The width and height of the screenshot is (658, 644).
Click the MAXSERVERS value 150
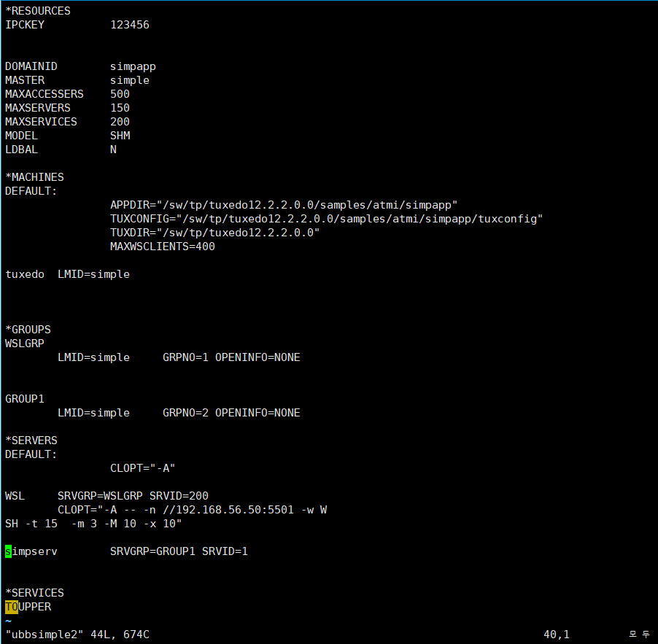point(120,108)
